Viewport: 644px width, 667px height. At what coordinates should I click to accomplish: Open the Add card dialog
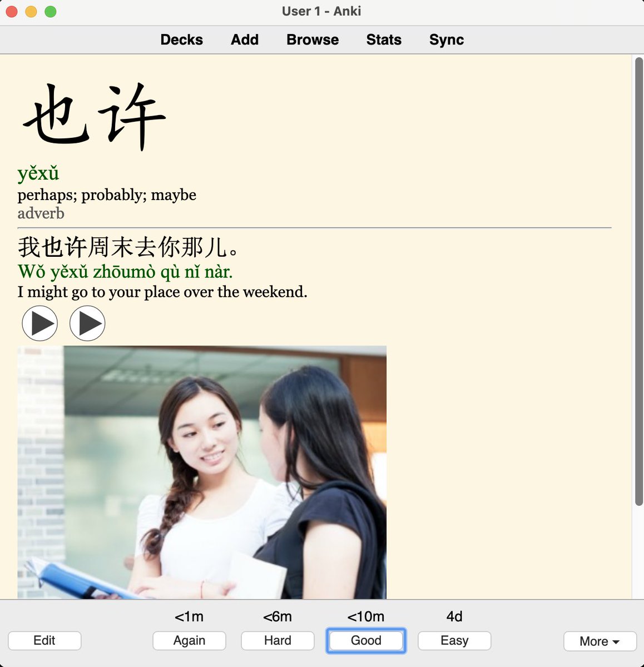point(245,39)
